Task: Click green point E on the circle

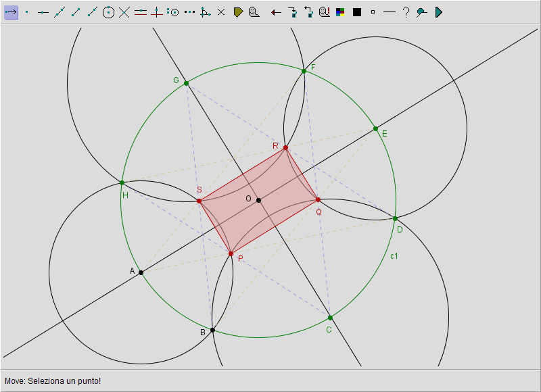Action: pos(376,128)
